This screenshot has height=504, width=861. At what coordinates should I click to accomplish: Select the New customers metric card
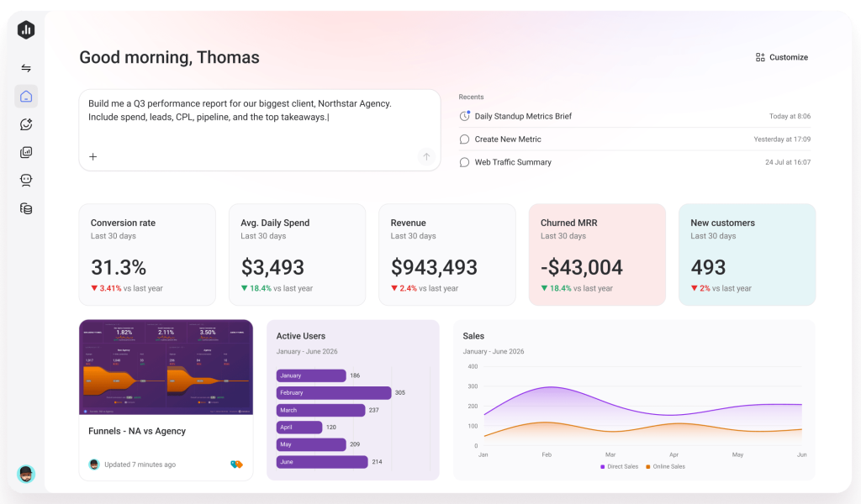(747, 255)
